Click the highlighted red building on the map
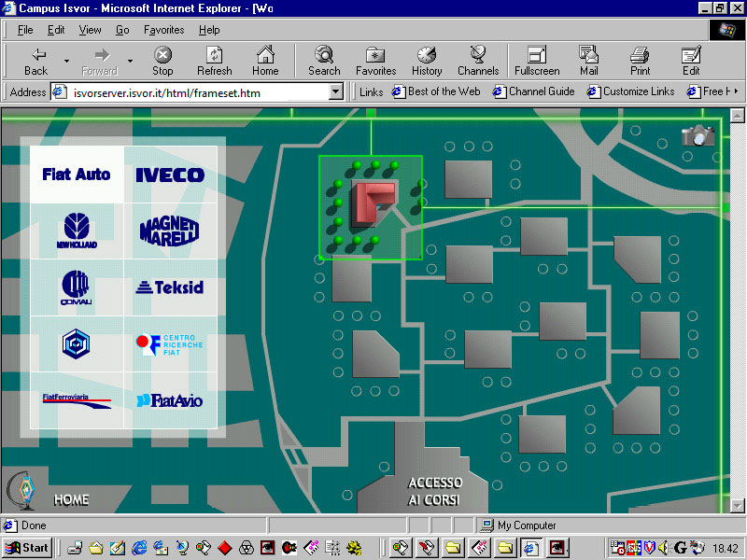This screenshot has width=747, height=560. pos(373,203)
